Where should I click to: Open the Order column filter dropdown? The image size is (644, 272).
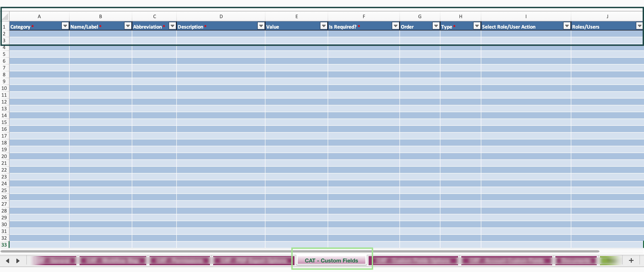tap(436, 26)
